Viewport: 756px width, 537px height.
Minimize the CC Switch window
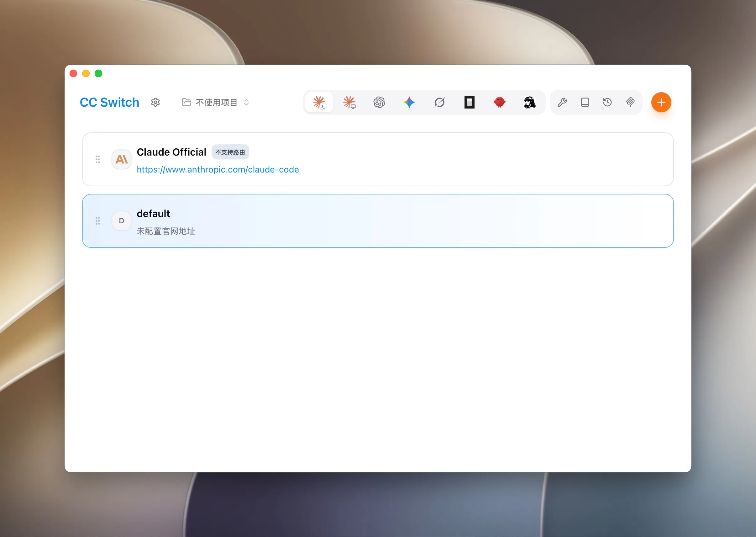[86, 73]
